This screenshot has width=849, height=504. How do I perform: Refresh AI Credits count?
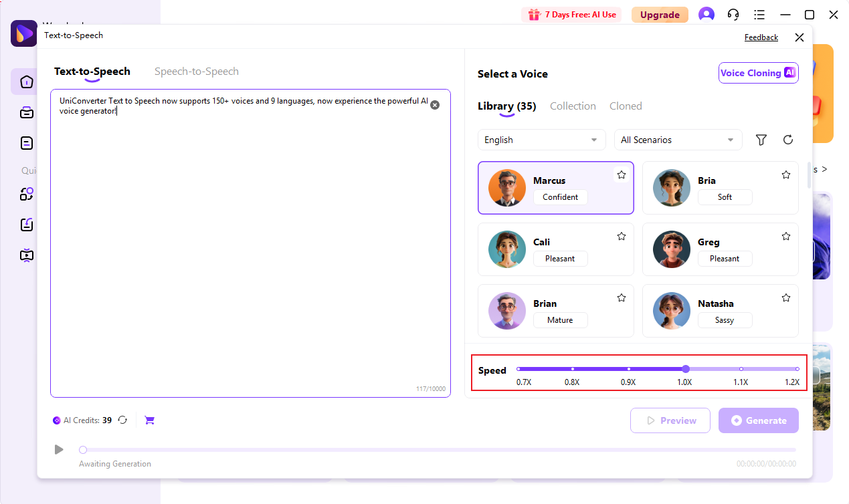122,420
